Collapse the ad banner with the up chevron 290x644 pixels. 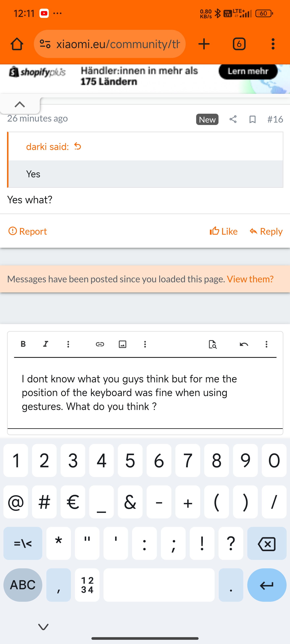point(20,104)
